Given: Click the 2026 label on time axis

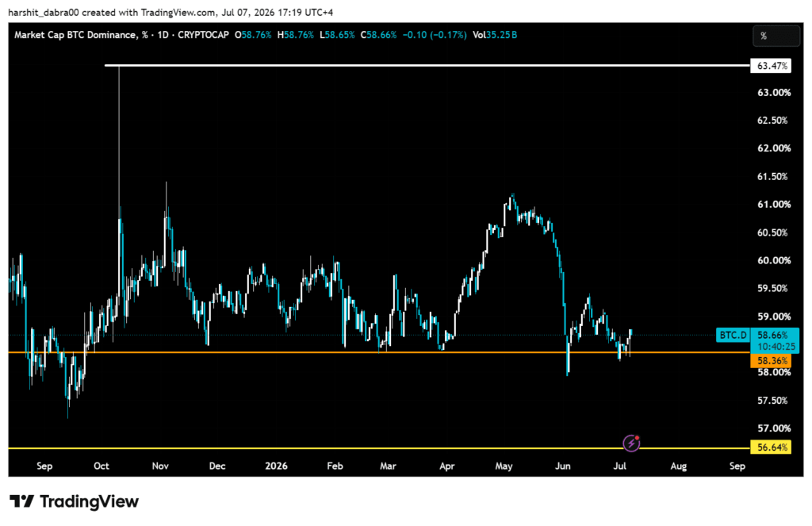Looking at the screenshot, I should click(x=276, y=466).
